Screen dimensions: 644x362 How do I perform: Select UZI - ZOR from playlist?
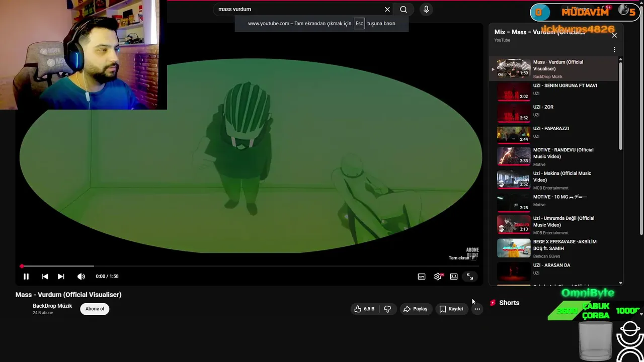[553, 113]
